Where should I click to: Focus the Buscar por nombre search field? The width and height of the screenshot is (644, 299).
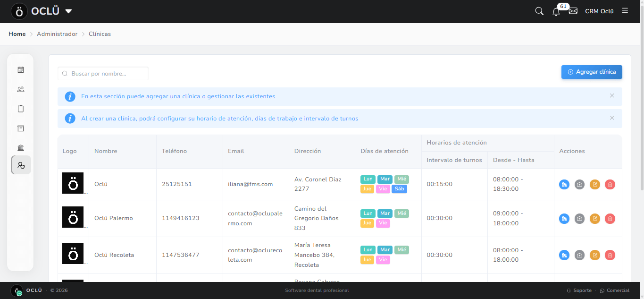coord(103,74)
